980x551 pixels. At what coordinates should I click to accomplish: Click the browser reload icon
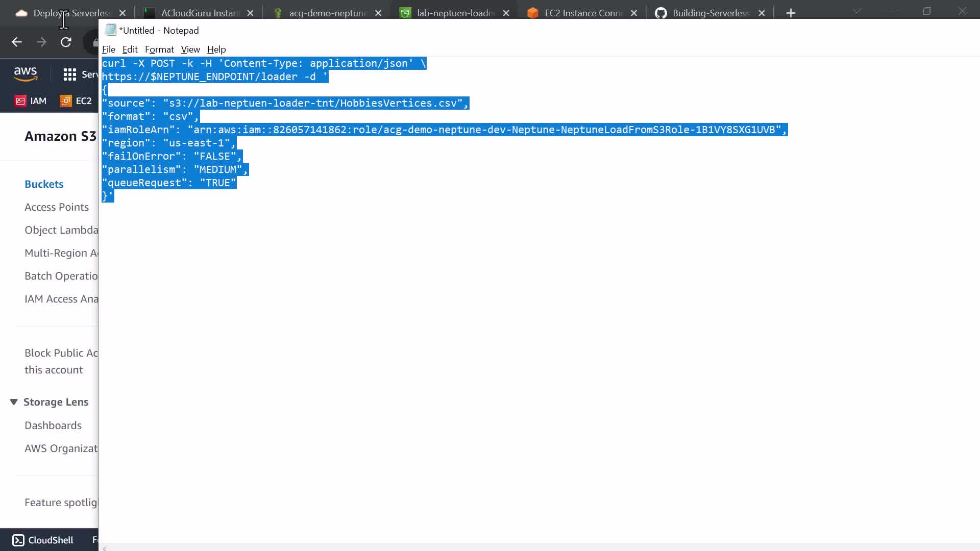66,42
